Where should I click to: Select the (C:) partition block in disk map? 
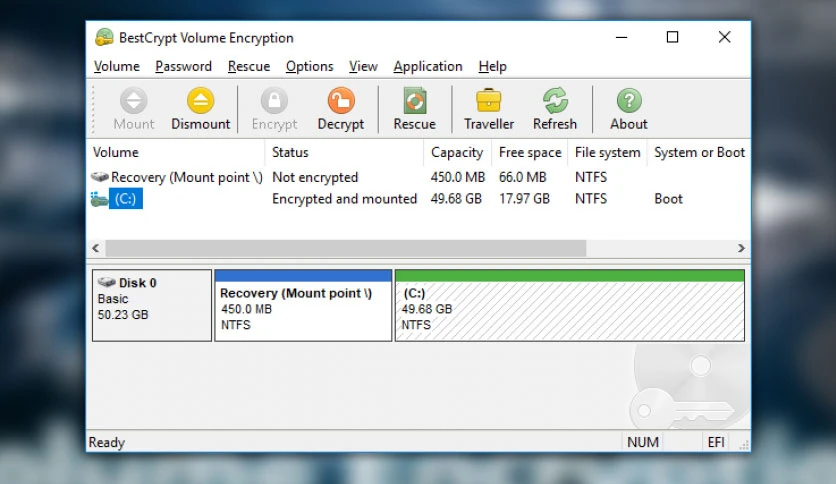[569, 305]
